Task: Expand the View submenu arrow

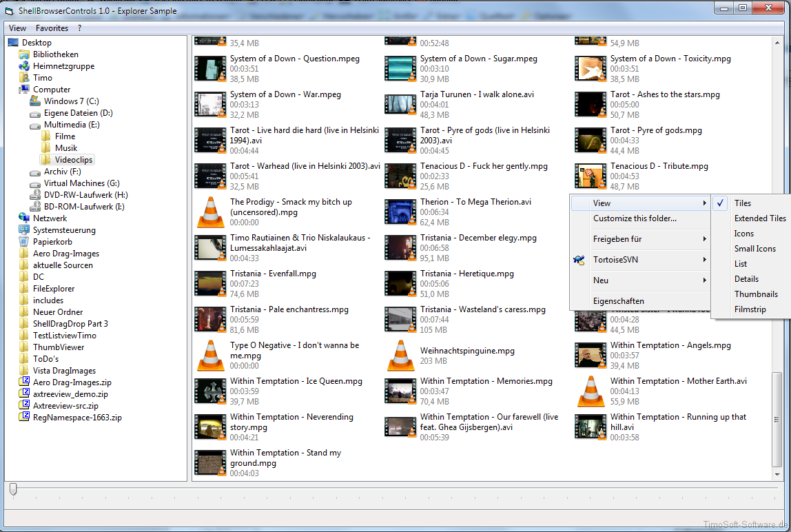Action: [x=704, y=203]
